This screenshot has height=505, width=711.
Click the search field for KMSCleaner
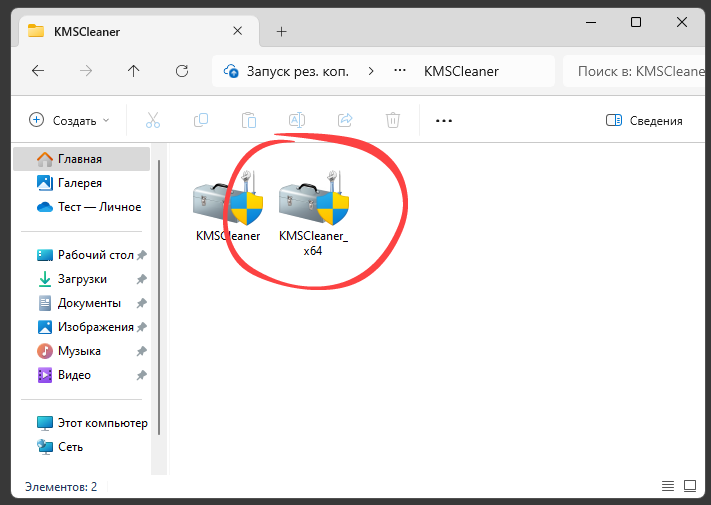[x=635, y=71]
